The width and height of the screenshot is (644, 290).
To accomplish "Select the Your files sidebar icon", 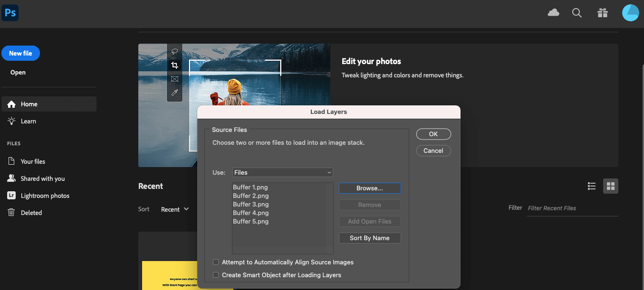I will tap(11, 161).
